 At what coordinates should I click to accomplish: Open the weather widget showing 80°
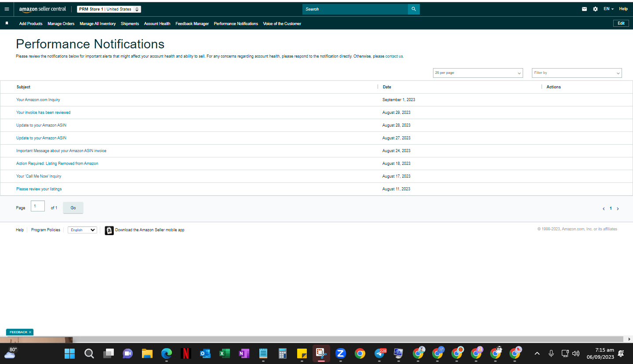click(10, 353)
